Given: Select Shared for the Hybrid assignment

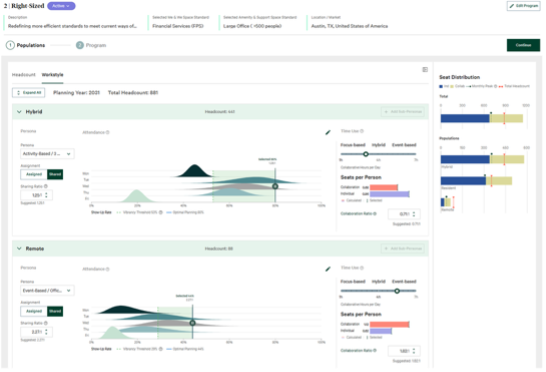Looking at the screenshot, I should [x=55, y=174].
